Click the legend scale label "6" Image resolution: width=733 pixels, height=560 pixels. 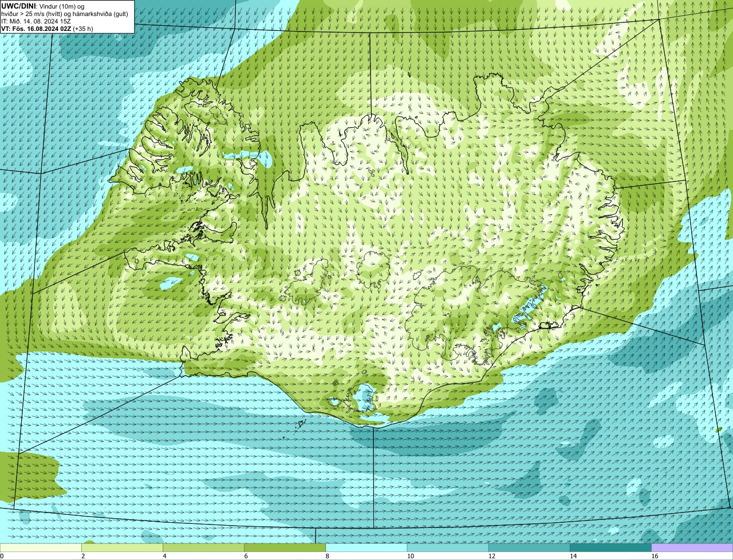(x=246, y=556)
